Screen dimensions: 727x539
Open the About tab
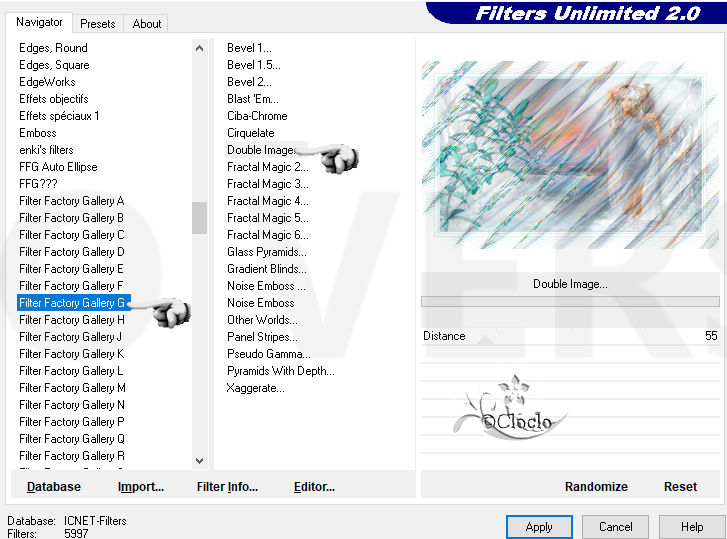[147, 24]
